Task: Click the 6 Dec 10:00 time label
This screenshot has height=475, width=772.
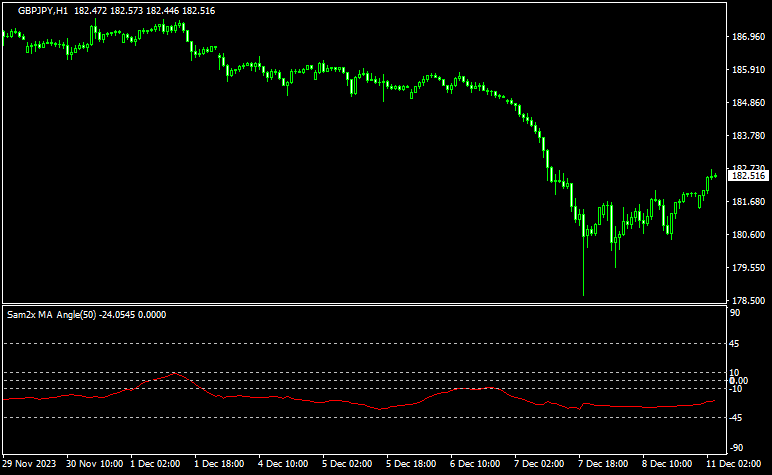Action: [x=475, y=464]
